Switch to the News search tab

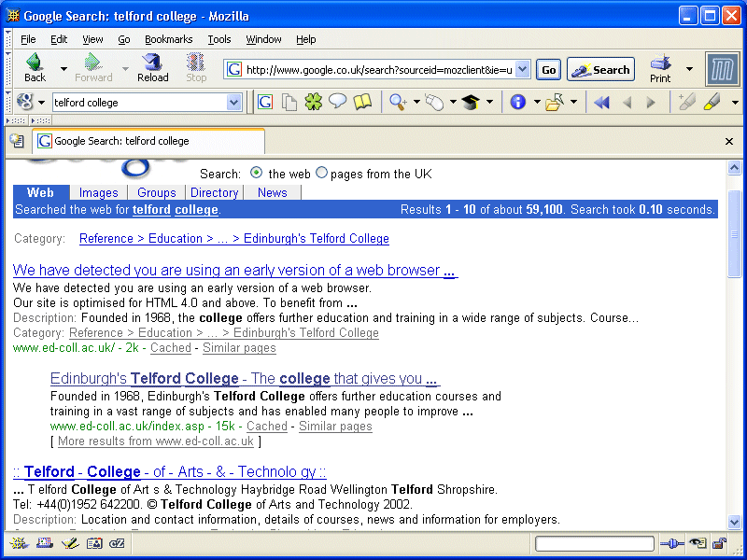(x=273, y=192)
